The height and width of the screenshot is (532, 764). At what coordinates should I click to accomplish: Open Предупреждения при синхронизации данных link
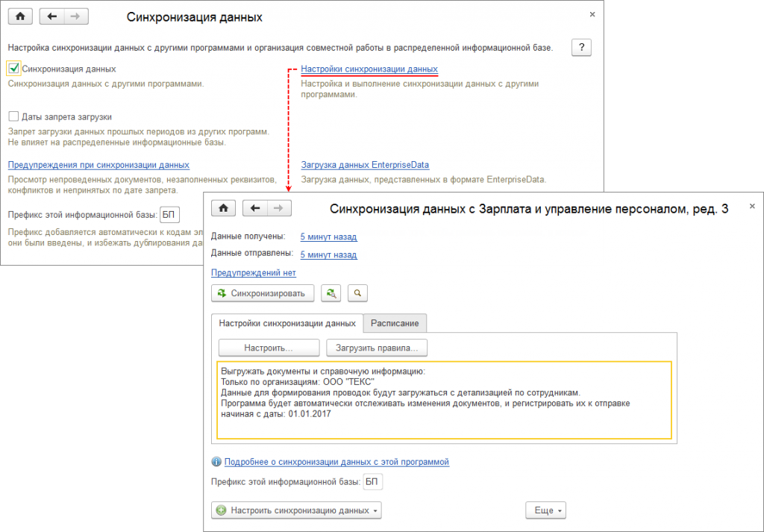98,165
